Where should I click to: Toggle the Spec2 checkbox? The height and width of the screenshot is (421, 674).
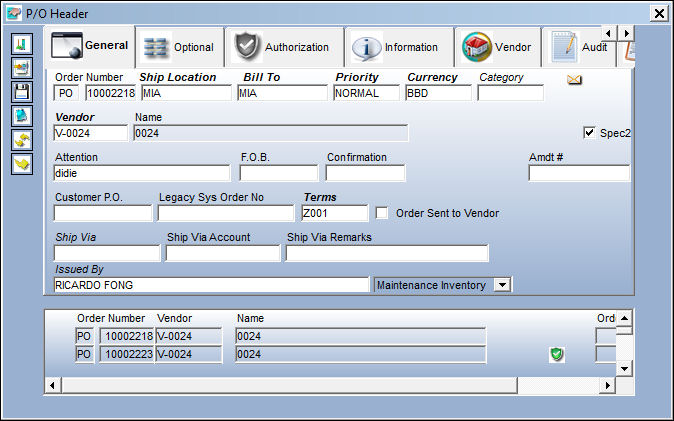[x=589, y=133]
